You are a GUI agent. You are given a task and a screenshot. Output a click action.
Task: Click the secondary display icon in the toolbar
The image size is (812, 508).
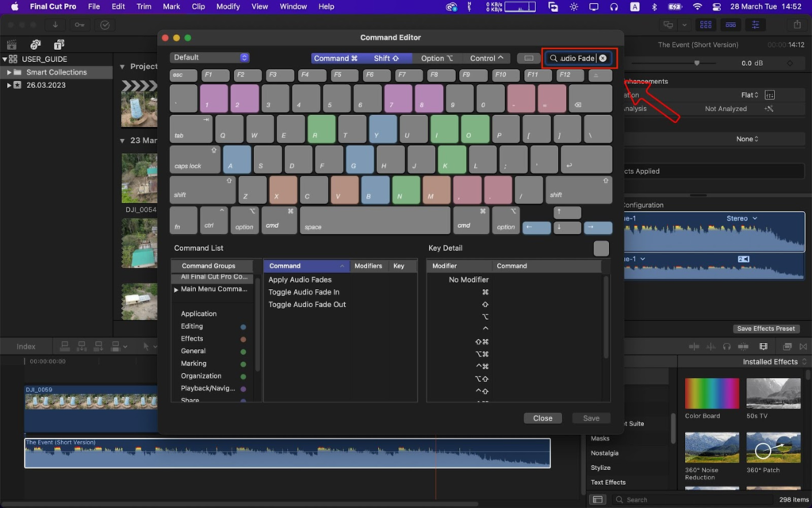click(668, 25)
